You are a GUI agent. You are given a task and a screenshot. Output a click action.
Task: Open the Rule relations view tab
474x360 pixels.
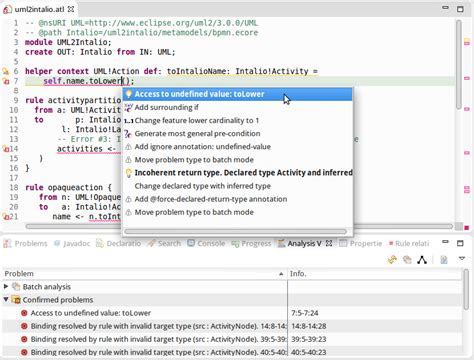click(409, 243)
